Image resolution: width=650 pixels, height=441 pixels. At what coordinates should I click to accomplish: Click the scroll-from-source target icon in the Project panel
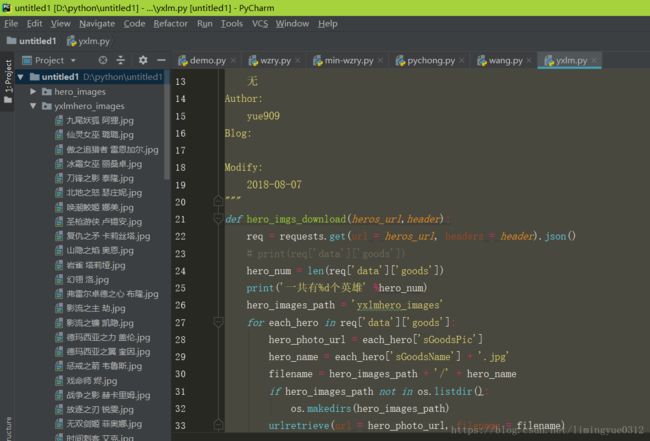pos(103,61)
